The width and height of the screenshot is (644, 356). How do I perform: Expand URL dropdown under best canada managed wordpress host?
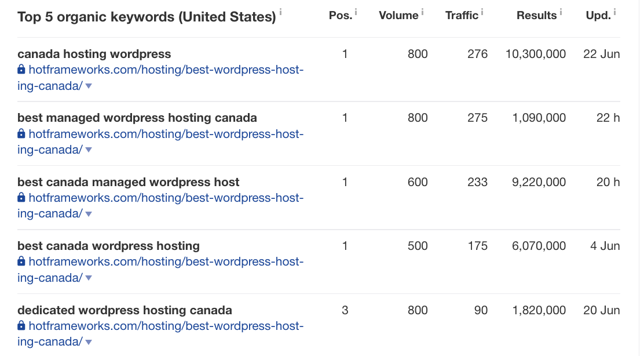[x=89, y=214]
